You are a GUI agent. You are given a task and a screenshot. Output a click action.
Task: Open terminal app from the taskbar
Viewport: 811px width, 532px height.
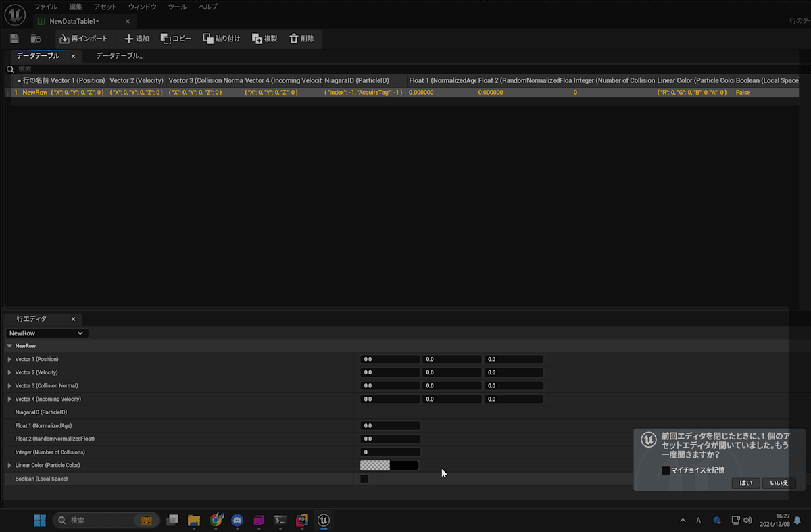280,520
